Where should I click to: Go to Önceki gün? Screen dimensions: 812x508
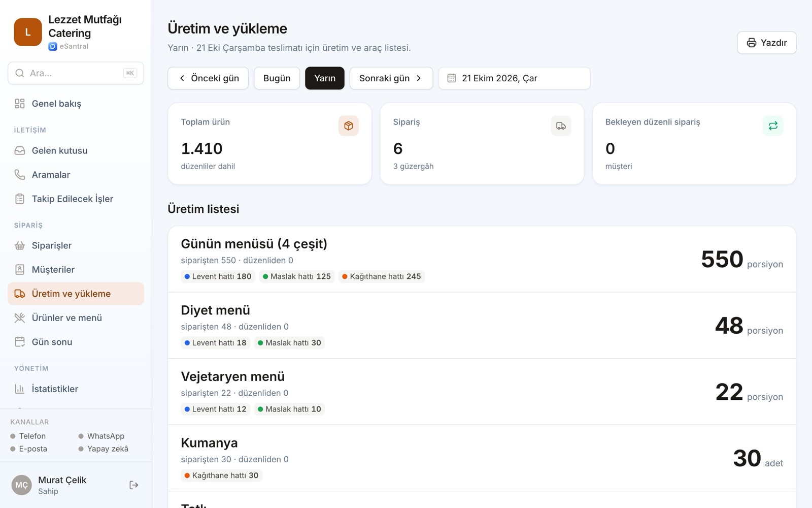pyautogui.click(x=208, y=78)
